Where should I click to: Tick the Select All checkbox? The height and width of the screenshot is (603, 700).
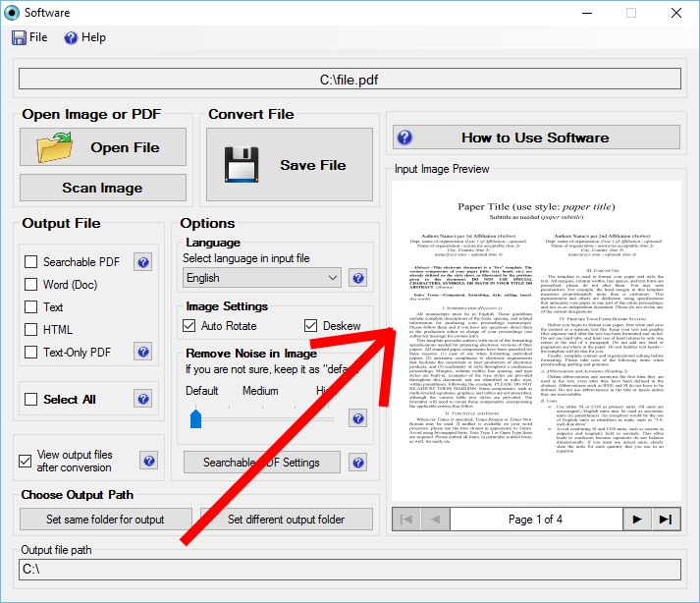point(30,399)
